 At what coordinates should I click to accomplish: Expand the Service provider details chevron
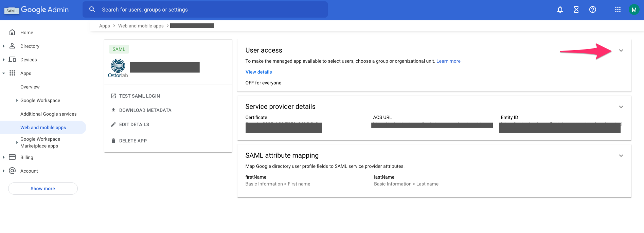point(621,107)
